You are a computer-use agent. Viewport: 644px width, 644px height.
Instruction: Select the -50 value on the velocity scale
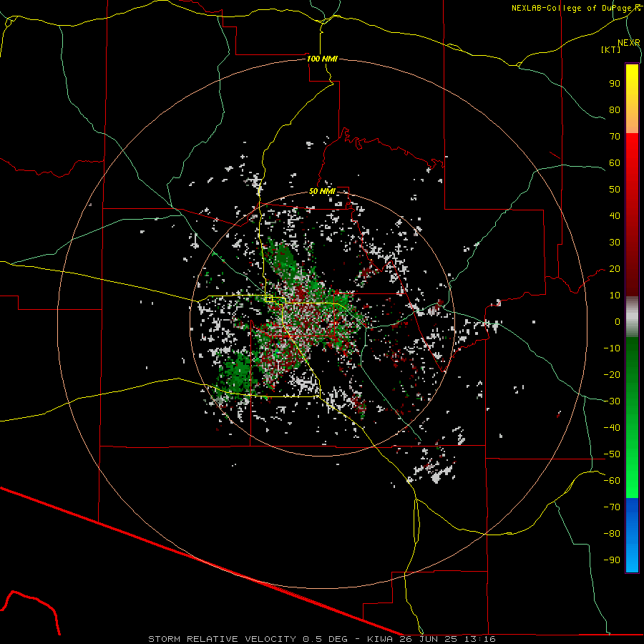pyautogui.click(x=612, y=454)
